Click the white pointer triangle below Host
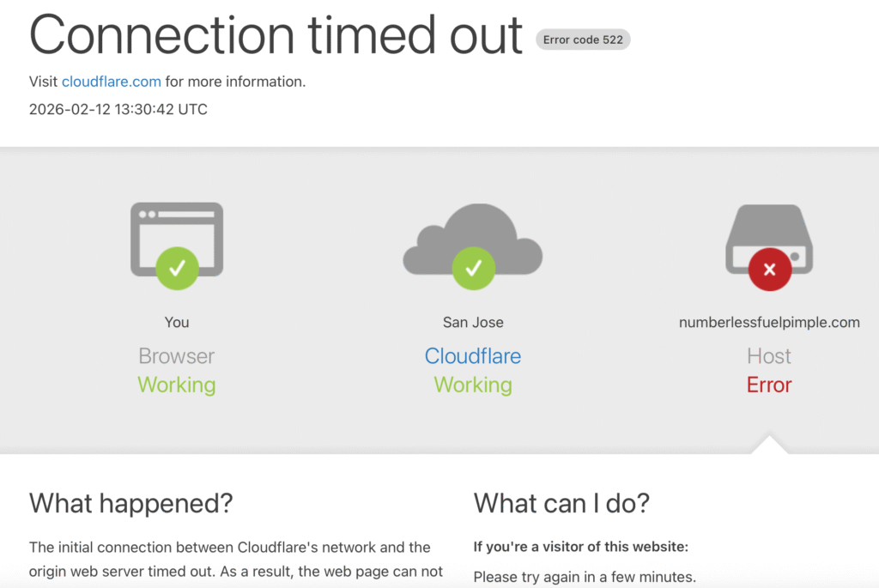The height and width of the screenshot is (588, 879). click(x=769, y=444)
